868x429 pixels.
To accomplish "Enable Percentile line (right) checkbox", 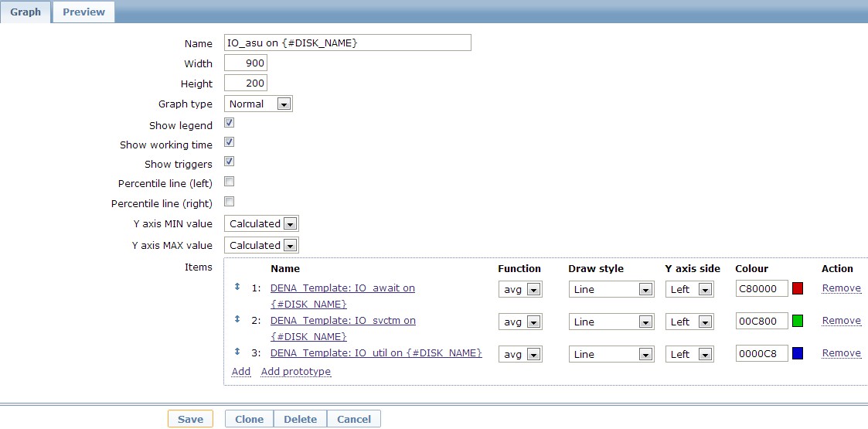I will pos(230,202).
